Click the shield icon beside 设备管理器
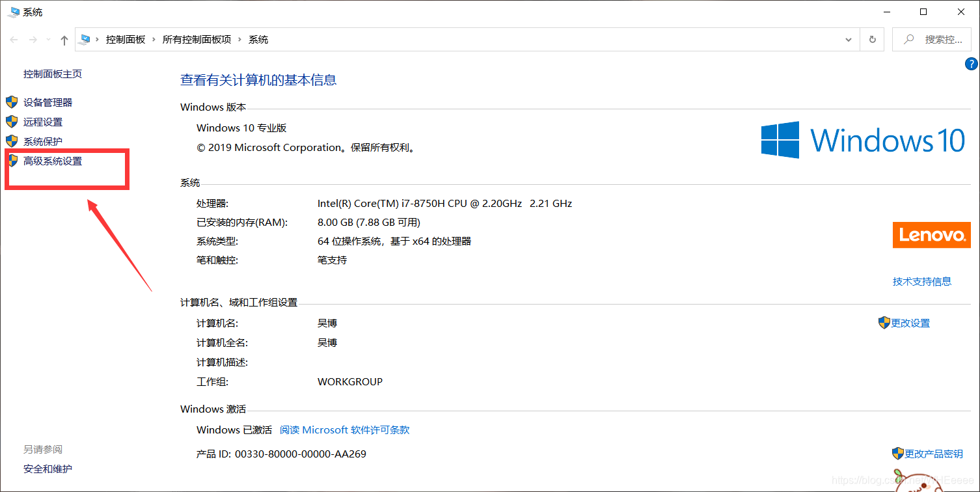 pos(11,102)
